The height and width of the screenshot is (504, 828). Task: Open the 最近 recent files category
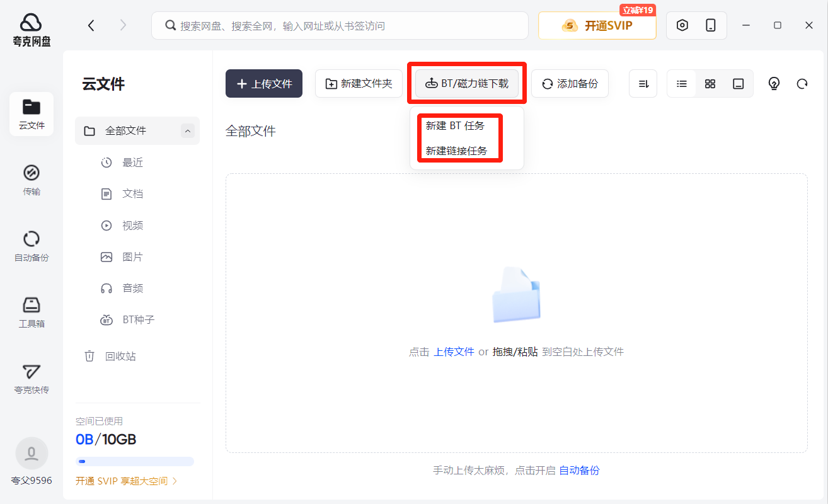click(122, 163)
